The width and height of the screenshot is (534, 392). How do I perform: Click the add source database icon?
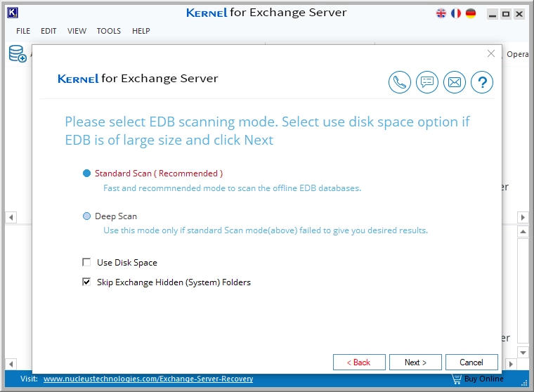coord(18,54)
